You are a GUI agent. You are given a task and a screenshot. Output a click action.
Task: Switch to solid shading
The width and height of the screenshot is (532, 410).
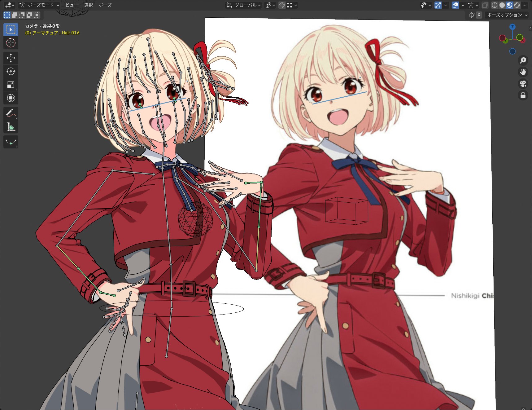502,5
